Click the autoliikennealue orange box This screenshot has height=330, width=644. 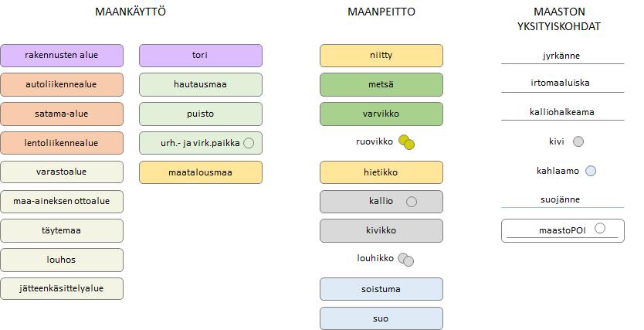pos(62,85)
